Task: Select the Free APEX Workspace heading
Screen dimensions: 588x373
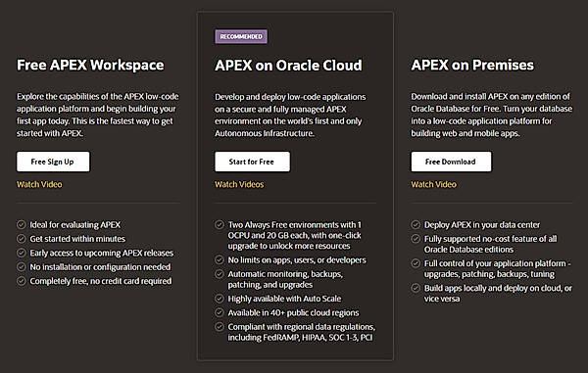Action: (90, 66)
